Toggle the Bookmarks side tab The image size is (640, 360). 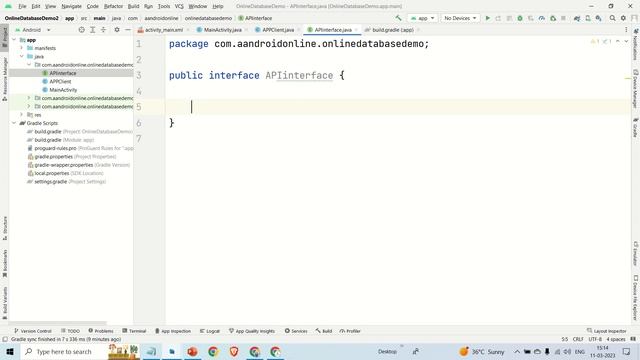(x=4, y=263)
